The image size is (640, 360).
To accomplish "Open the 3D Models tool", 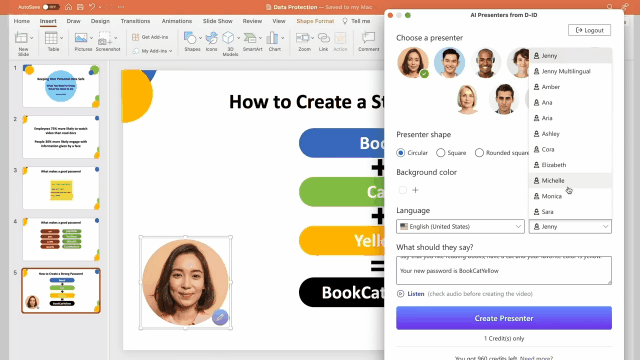I will (x=230, y=43).
